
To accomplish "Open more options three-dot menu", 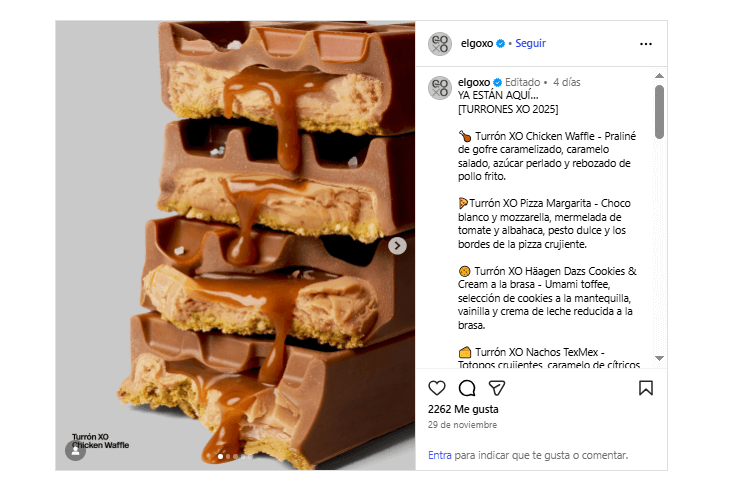I will tap(646, 44).
